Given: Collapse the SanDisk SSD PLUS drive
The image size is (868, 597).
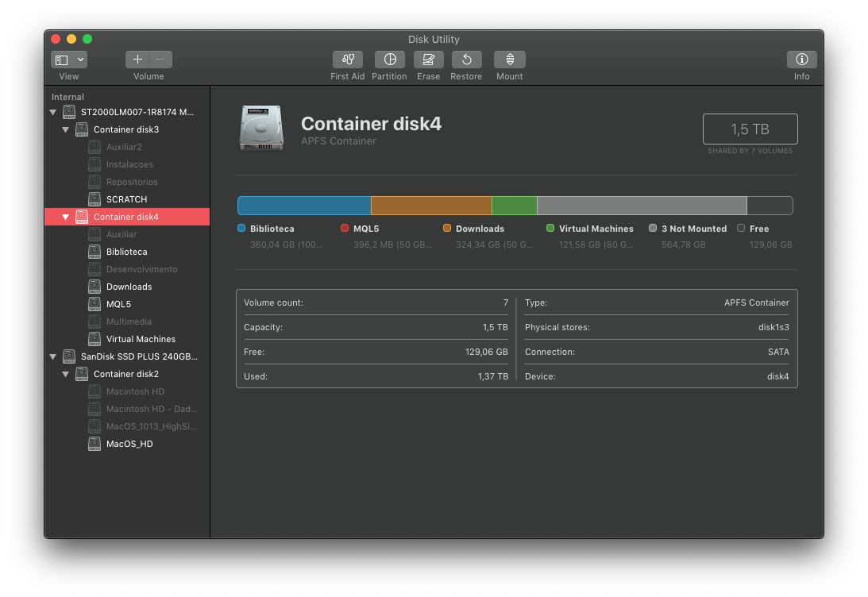Looking at the screenshot, I should (x=53, y=357).
